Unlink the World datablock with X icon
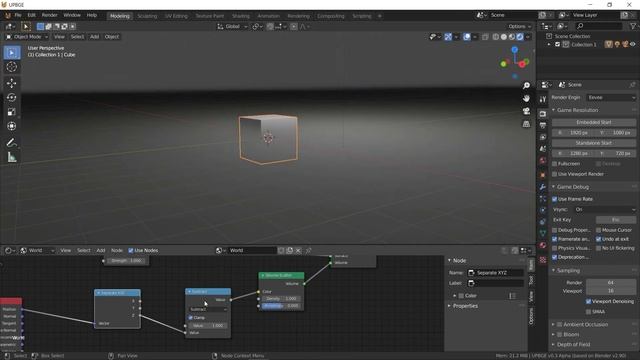The height and width of the screenshot is (360, 640). pyautogui.click(x=298, y=251)
